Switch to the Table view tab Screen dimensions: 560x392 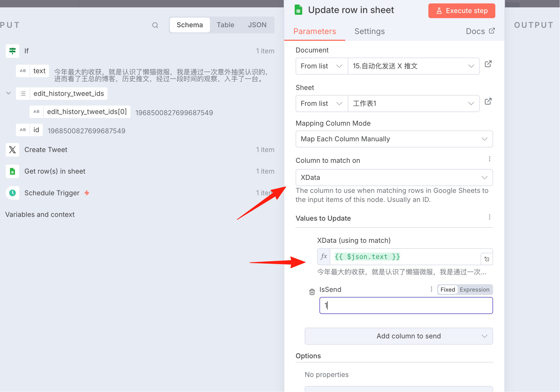[226, 25]
